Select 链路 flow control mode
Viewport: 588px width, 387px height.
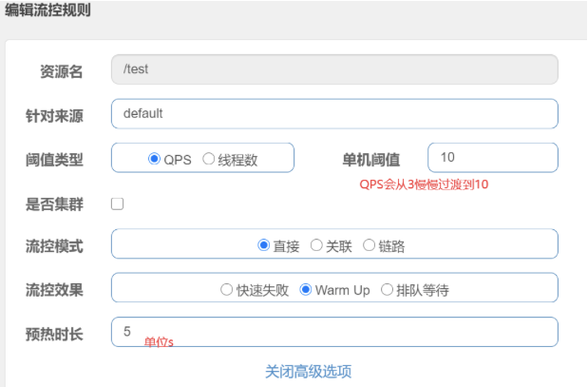[369, 245]
